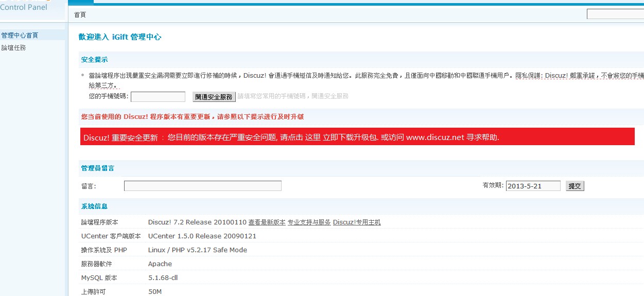Select the Apache server value

click(x=160, y=264)
